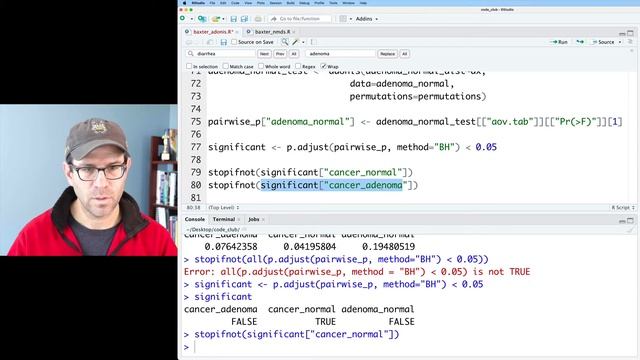Click the workspace panes grid icon
Screen dimensions: 640x360
(x=343, y=19)
